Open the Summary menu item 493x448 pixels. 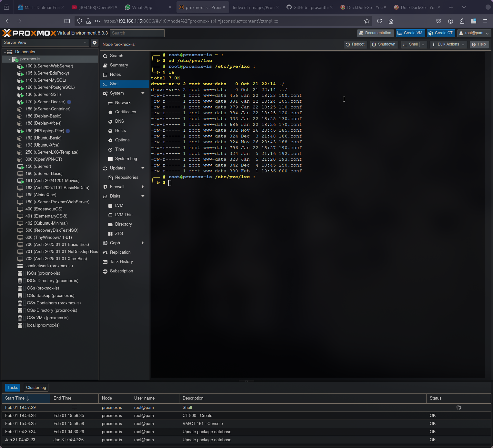pos(119,65)
